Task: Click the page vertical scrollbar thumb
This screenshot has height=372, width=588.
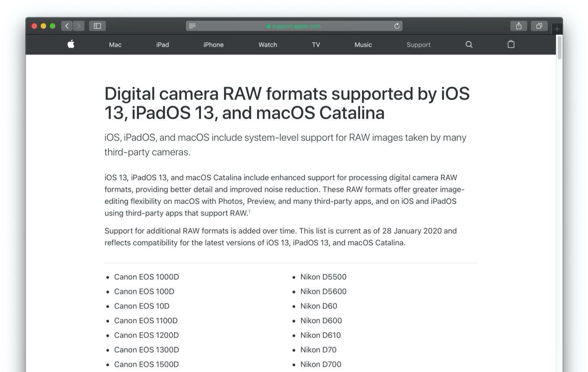Action: point(559,48)
